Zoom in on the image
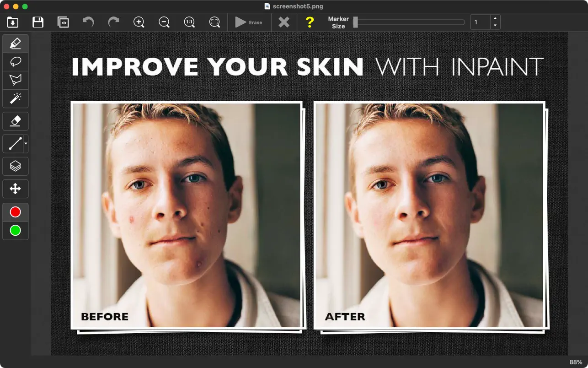The image size is (588, 368). [x=139, y=22]
